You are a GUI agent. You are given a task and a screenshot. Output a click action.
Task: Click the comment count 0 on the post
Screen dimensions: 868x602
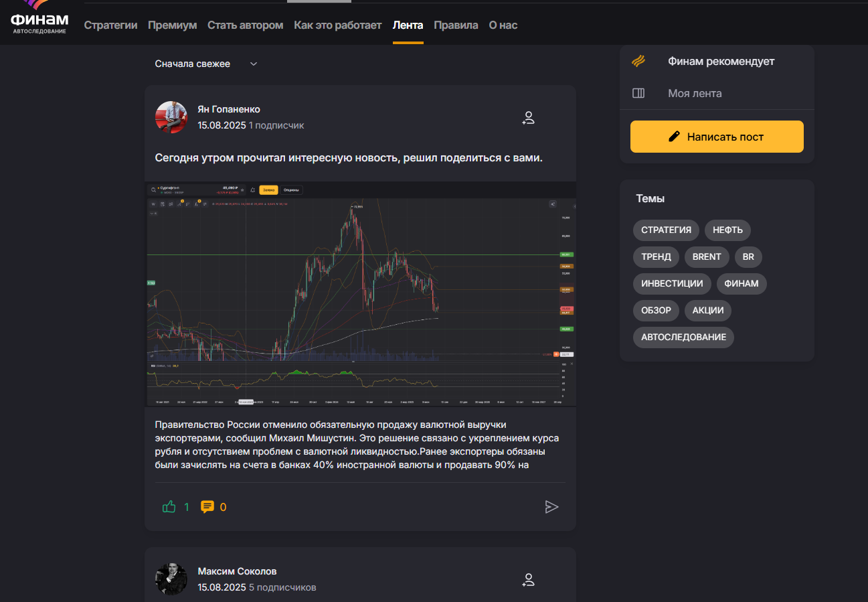coord(224,507)
